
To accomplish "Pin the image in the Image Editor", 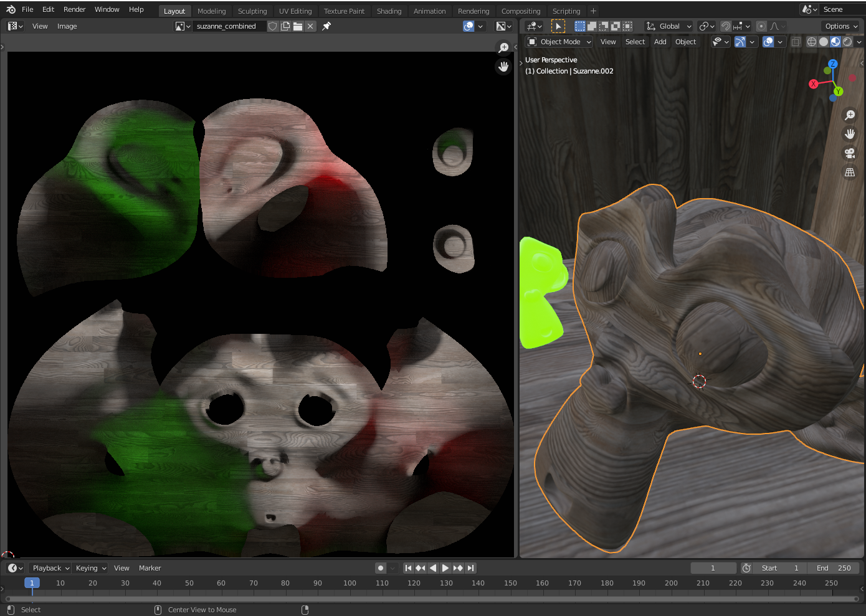I will click(326, 26).
